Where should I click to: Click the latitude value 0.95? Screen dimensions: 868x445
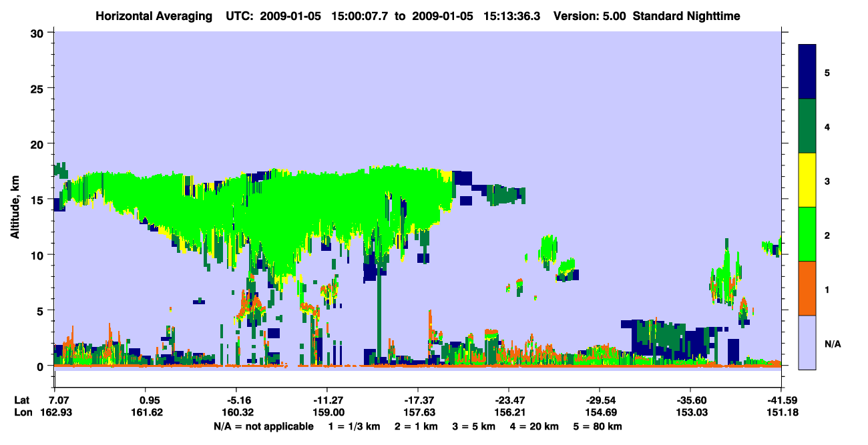pyautogui.click(x=147, y=400)
